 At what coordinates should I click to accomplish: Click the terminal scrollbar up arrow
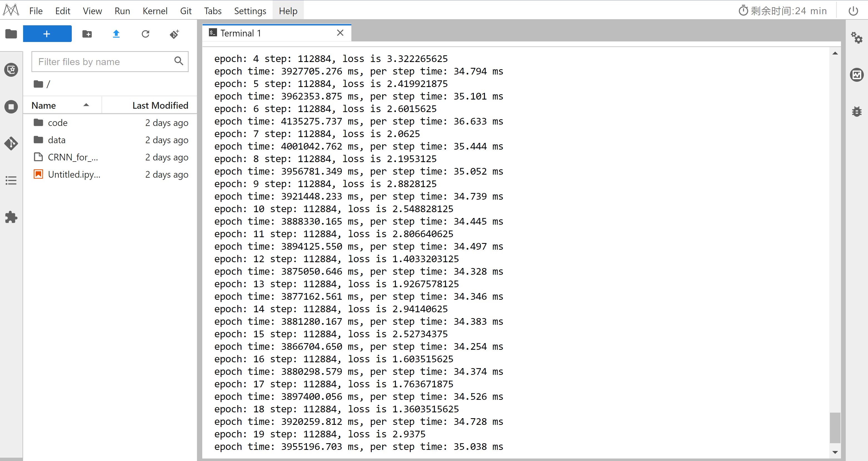click(x=835, y=53)
